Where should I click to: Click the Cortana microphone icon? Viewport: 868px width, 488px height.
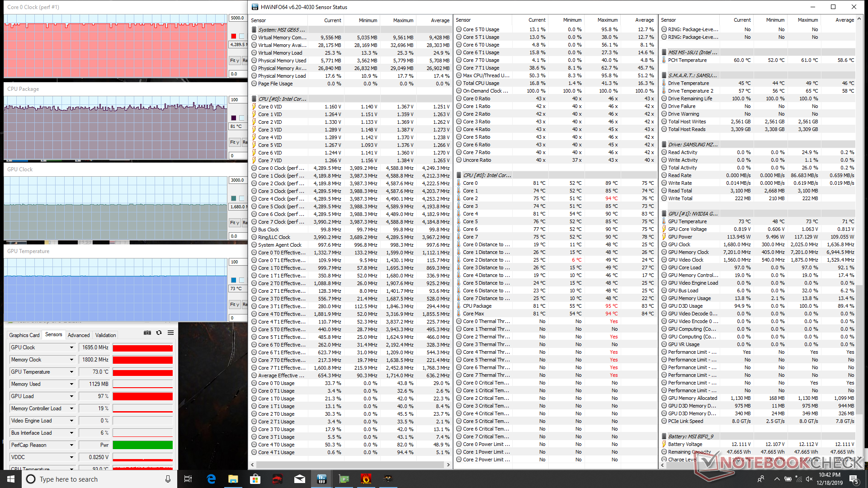(x=168, y=479)
